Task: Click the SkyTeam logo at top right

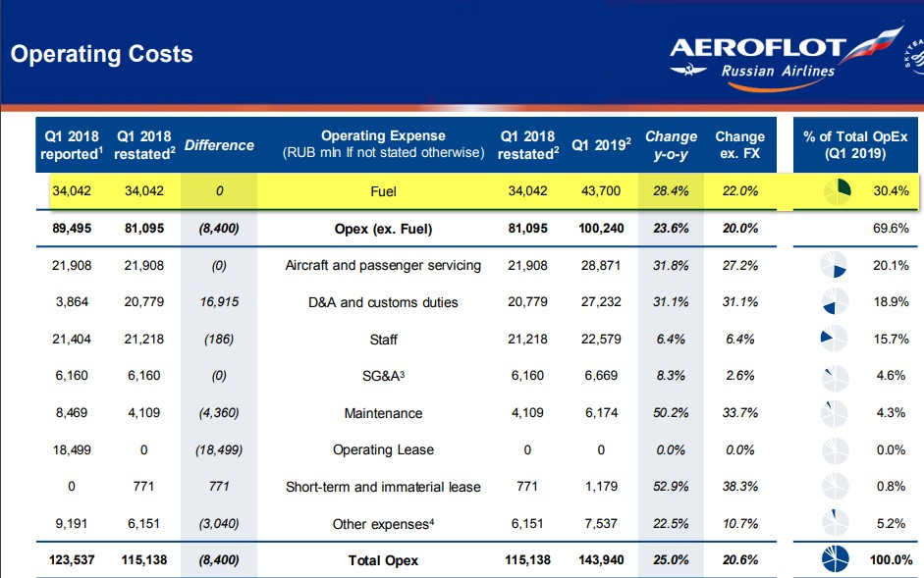Action: point(914,56)
